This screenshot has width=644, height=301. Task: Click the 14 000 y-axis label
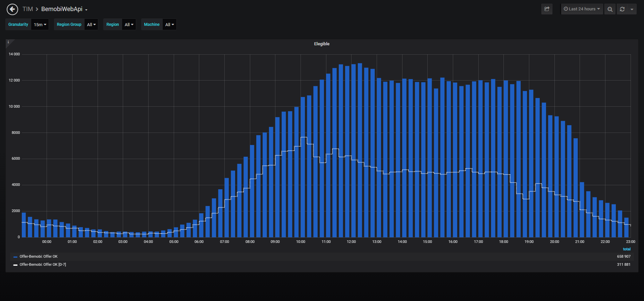pos(14,54)
